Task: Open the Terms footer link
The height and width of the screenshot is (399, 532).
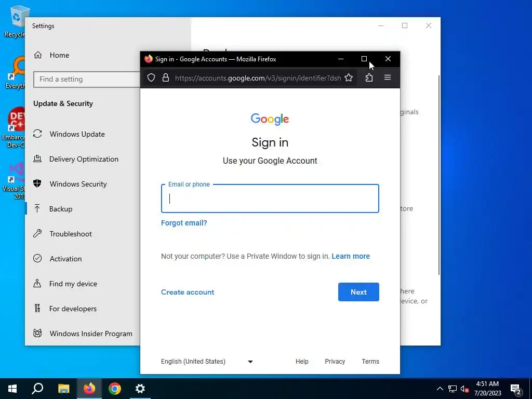Action: tap(370, 362)
